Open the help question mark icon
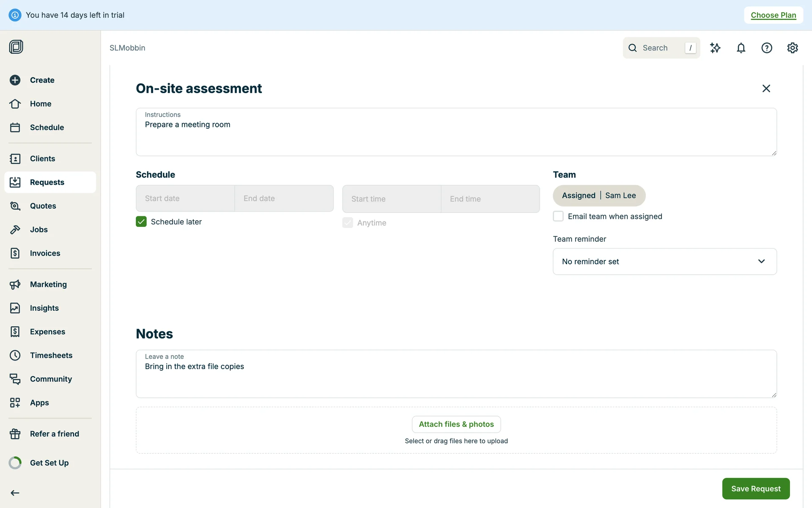The height and width of the screenshot is (508, 812). 766,48
